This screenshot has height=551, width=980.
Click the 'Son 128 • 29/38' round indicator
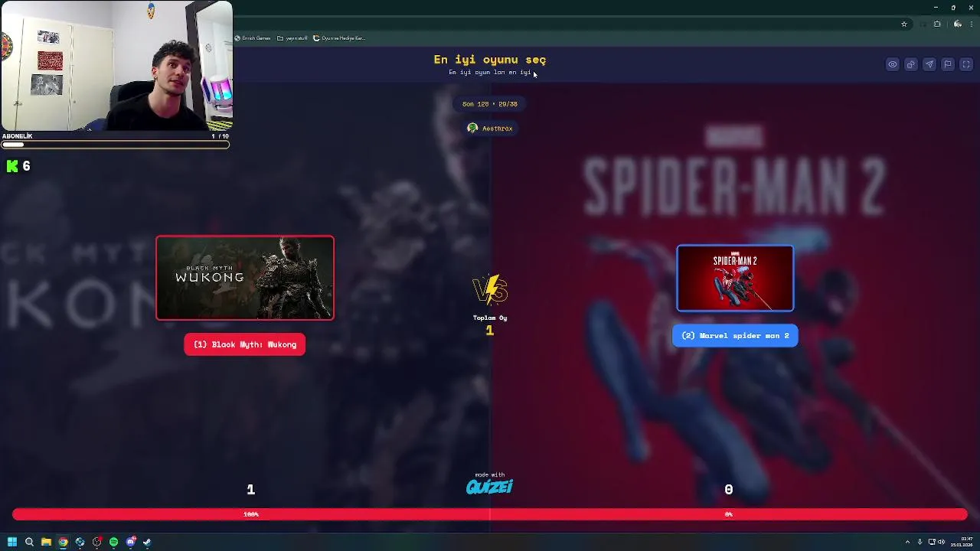pyautogui.click(x=490, y=103)
